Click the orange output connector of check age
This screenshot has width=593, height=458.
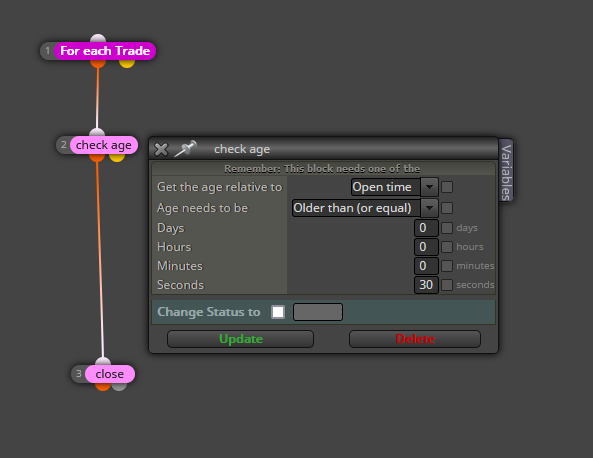point(97,157)
